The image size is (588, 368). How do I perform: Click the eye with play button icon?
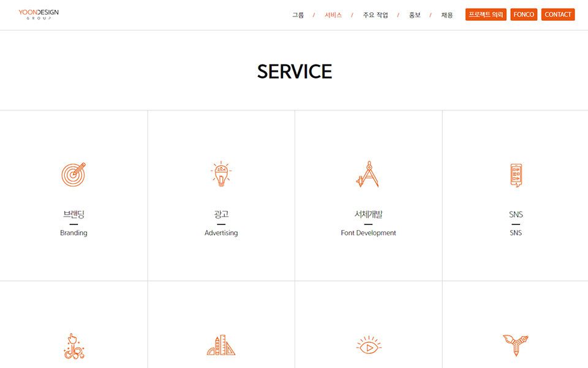368,346
